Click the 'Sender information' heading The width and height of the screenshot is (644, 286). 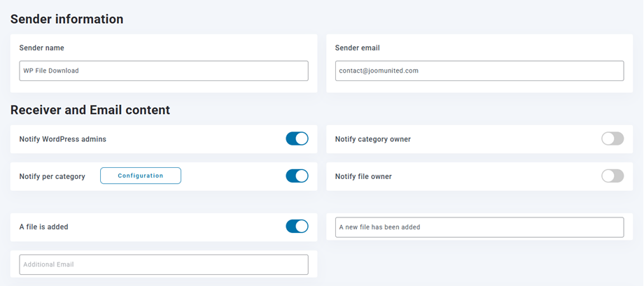point(66,20)
